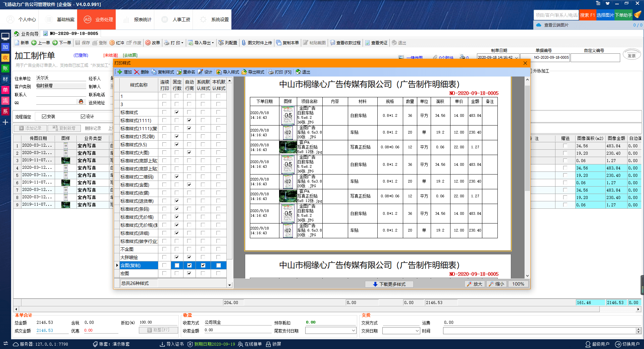Shrink the preview with the 缩小 zoom control
Screen dimensions: 644x349
496,284
